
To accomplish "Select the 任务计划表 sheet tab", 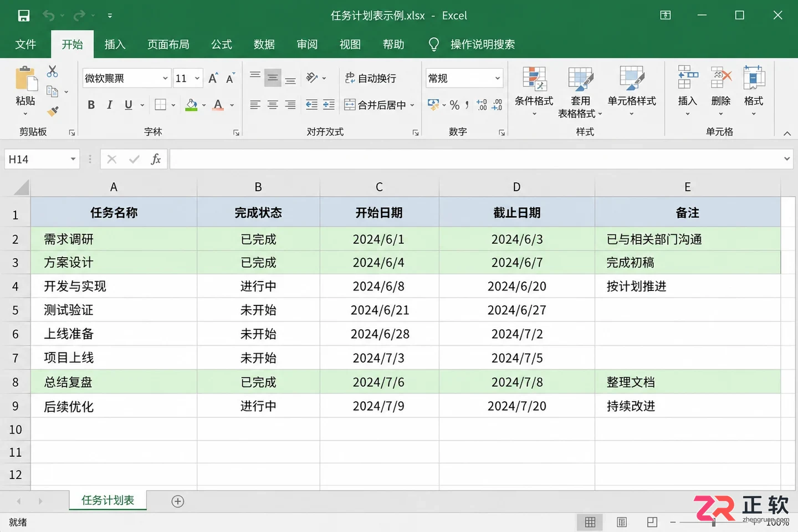I will [108, 500].
